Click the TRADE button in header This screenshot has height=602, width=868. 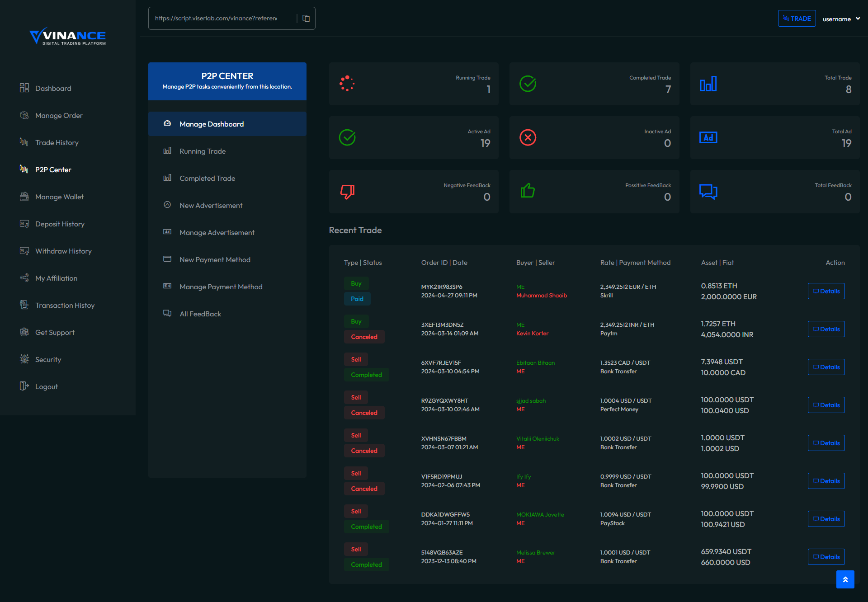click(797, 19)
